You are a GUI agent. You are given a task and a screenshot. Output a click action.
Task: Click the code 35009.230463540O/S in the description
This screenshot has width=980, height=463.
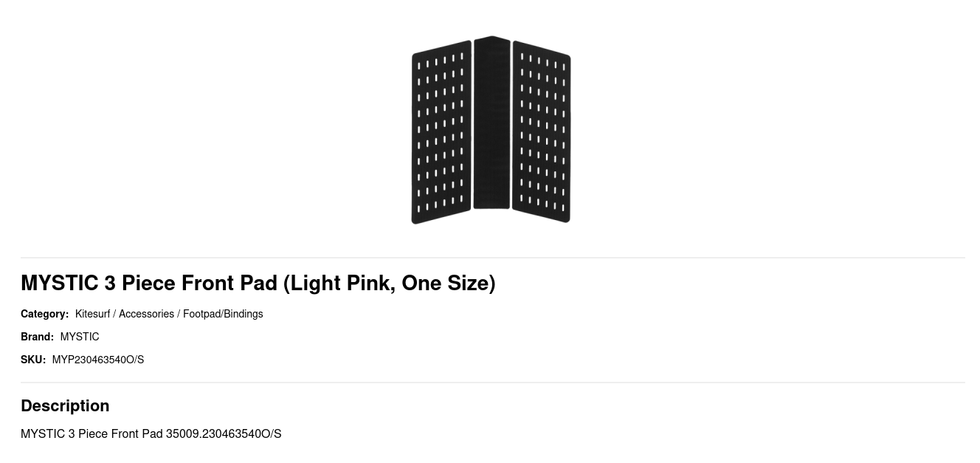point(224,433)
